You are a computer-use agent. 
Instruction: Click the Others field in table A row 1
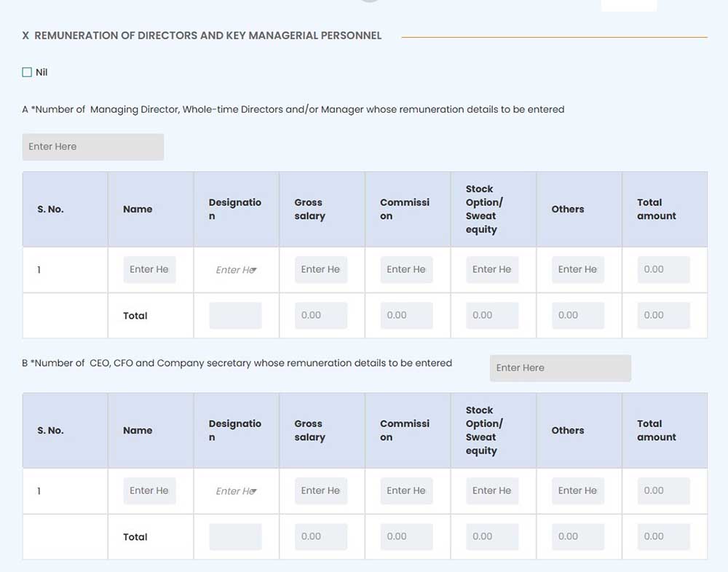click(x=577, y=269)
